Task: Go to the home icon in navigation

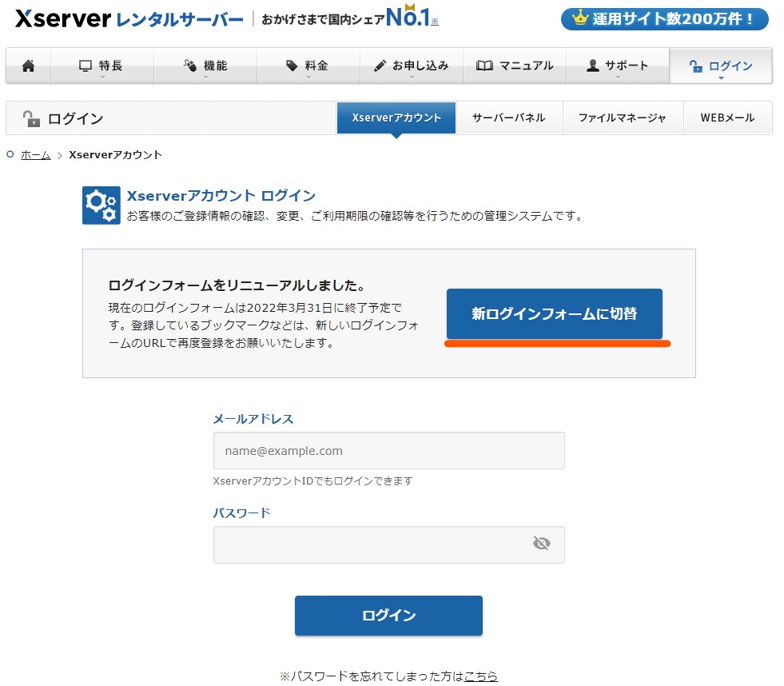Action: pyautogui.click(x=29, y=66)
